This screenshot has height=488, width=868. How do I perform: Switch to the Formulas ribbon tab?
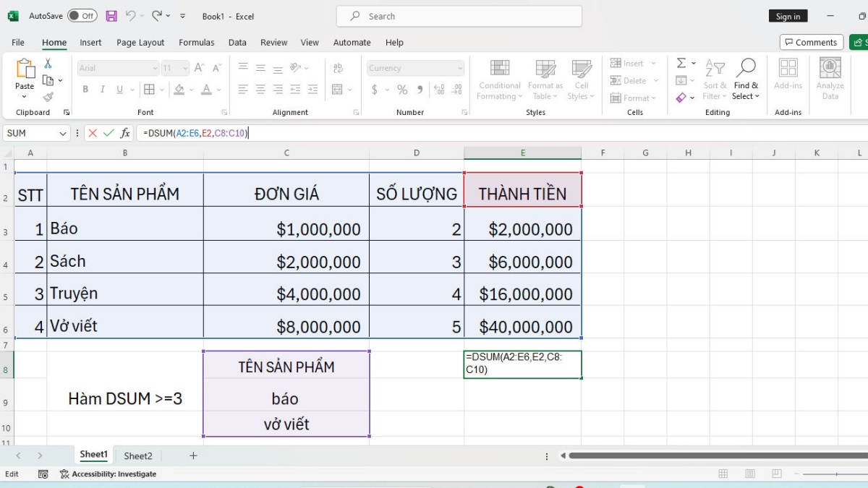click(x=196, y=42)
